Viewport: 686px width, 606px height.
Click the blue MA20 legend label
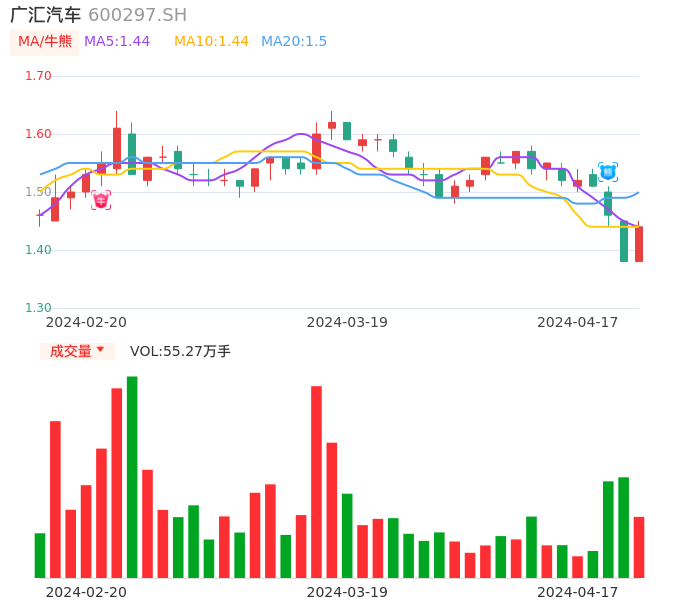[294, 42]
